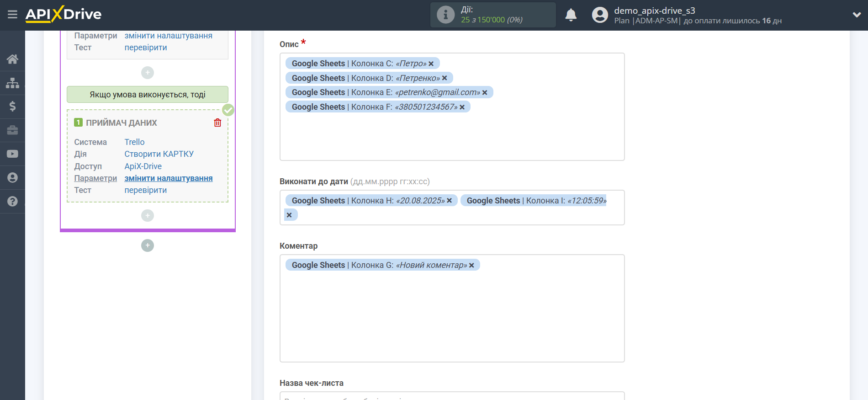Click змінити налаштування in Trello block
Viewport: 868px width, 400px height.
click(x=169, y=178)
